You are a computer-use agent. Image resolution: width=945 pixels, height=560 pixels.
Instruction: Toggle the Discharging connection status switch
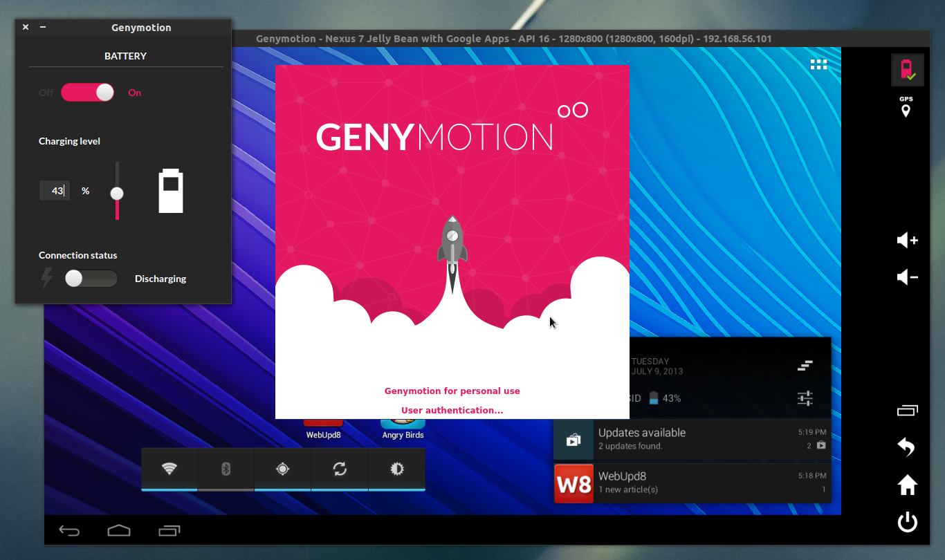[91, 279]
